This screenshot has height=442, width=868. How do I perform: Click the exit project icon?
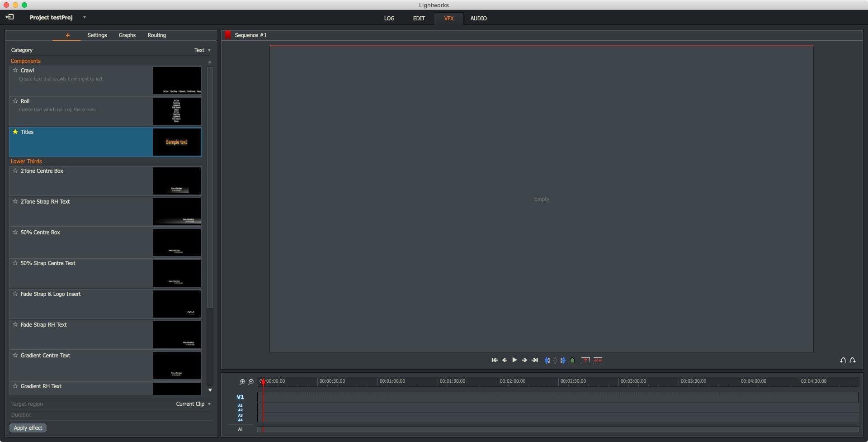10,17
